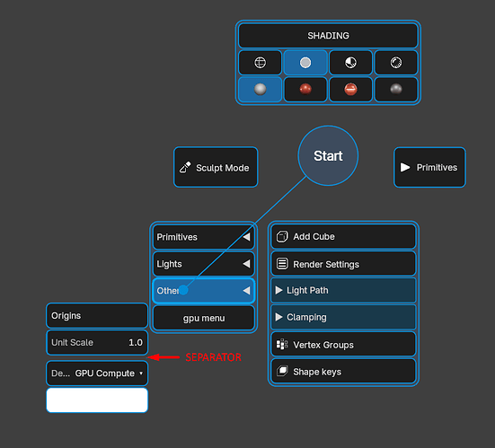Click the white color swatch
This screenshot has height=448, width=495.
pos(97,400)
